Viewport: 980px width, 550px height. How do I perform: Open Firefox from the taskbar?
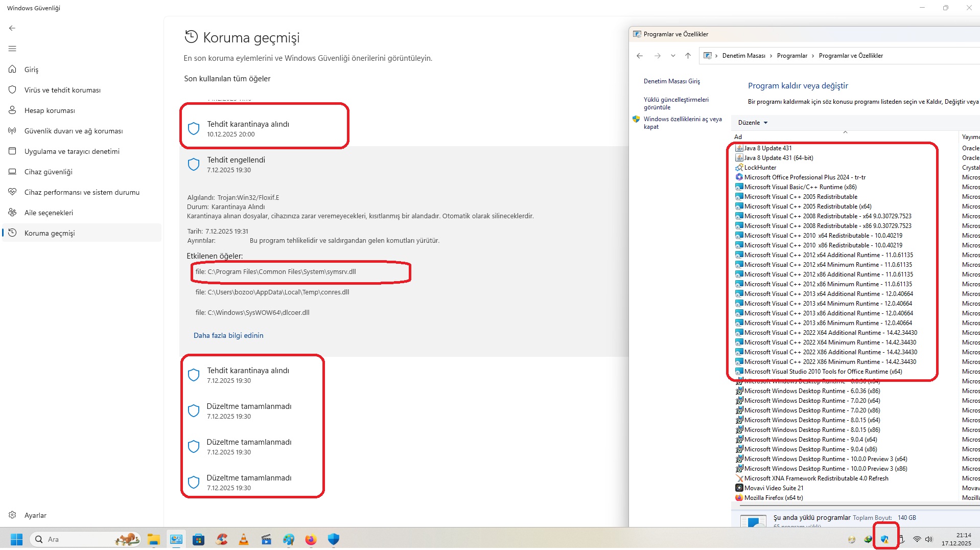coord(311,539)
